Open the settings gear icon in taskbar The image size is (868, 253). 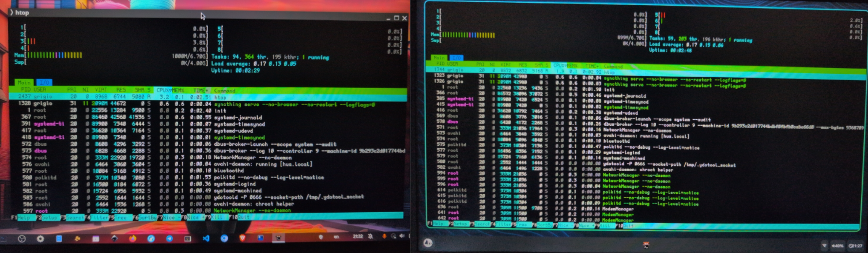[40, 238]
